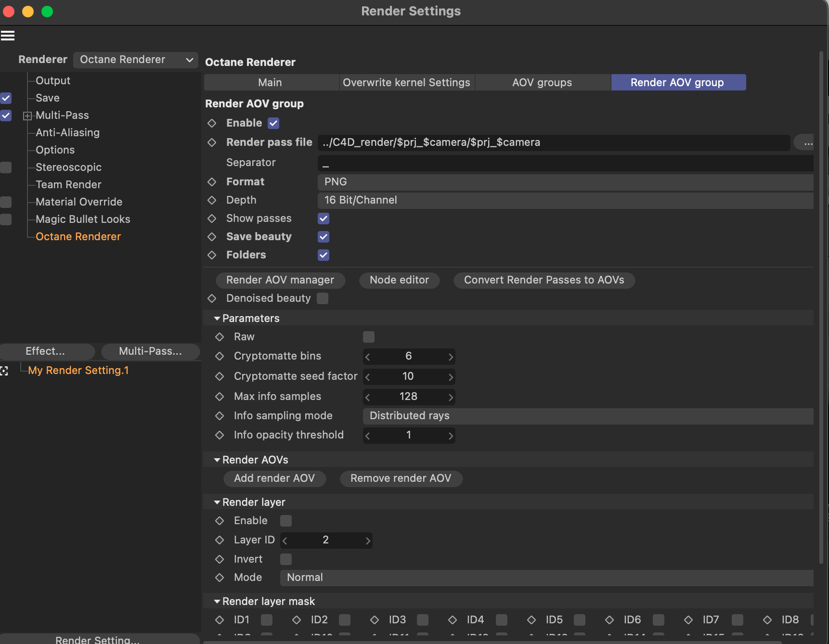Collapse the Render layer section
829x644 pixels.
point(217,502)
